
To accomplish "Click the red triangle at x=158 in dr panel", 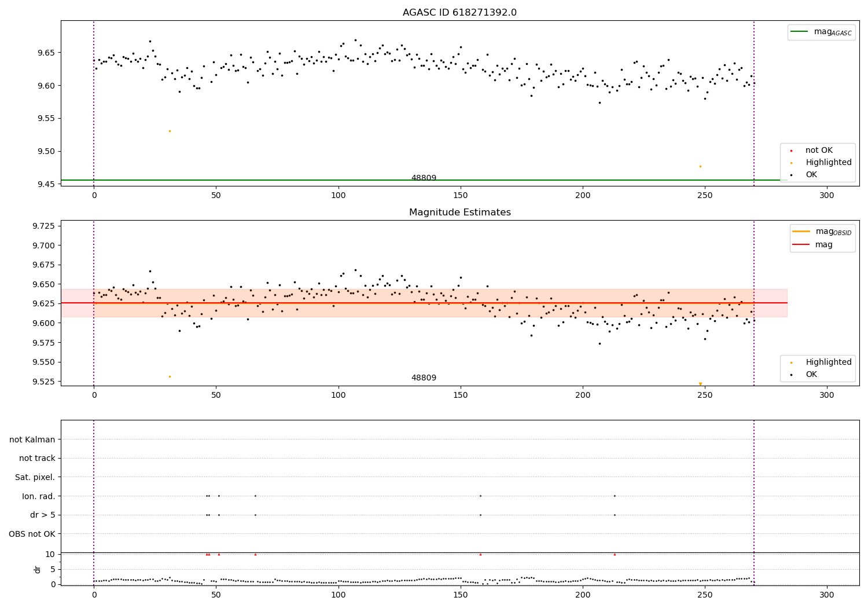I will [480, 554].
